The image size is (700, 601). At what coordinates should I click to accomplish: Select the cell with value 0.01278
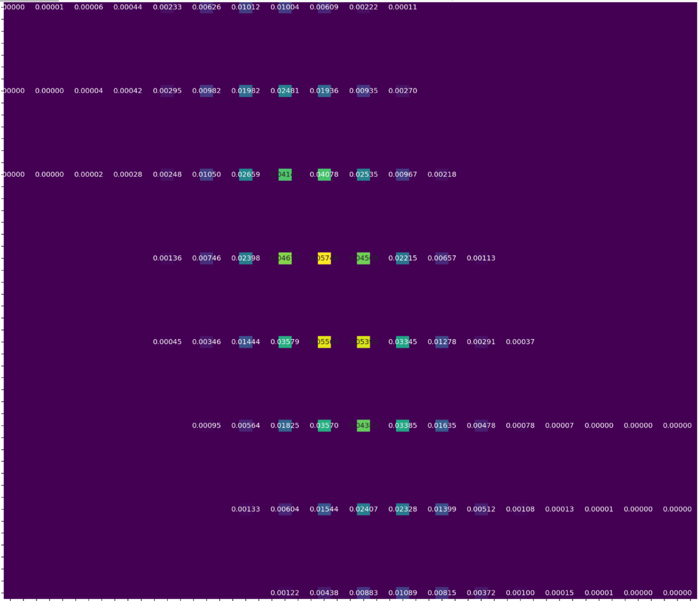pos(442,341)
